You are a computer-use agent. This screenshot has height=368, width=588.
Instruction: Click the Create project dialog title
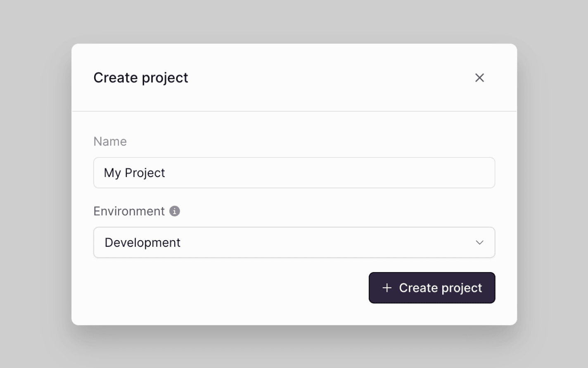pos(141,78)
